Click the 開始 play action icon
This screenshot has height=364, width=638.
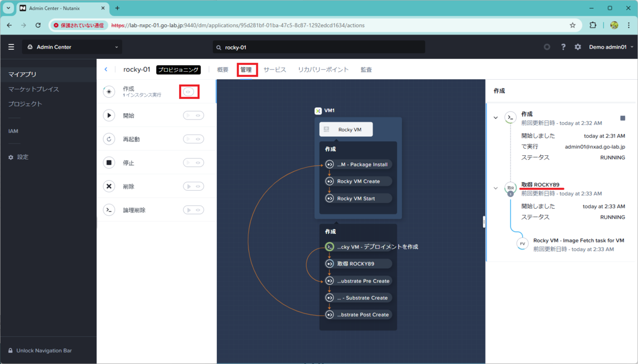point(109,115)
